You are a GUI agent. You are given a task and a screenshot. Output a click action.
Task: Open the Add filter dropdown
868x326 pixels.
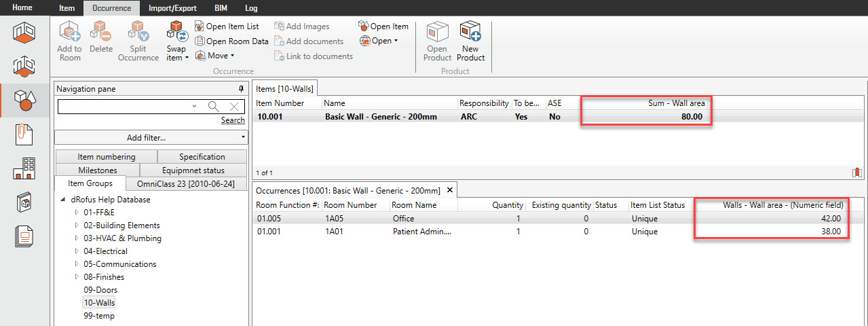[x=151, y=138]
